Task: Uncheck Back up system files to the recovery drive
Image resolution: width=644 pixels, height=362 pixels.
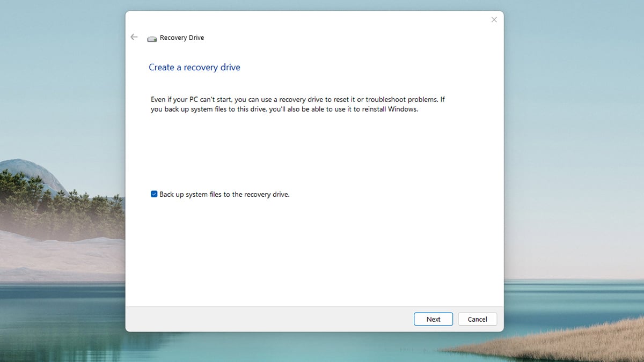Action: 154,194
